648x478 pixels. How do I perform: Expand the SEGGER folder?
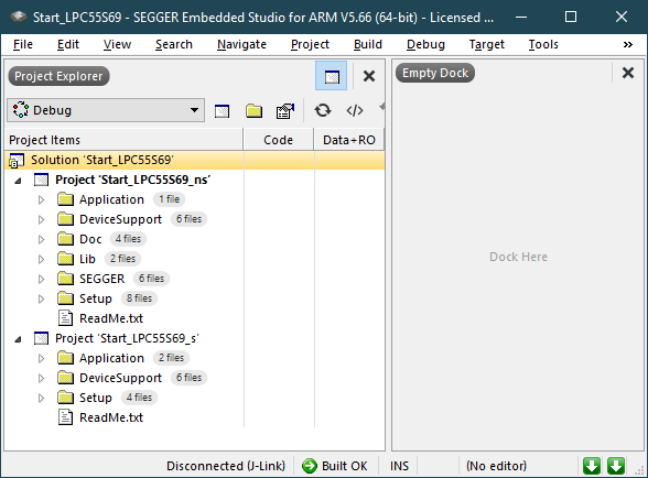click(x=41, y=279)
